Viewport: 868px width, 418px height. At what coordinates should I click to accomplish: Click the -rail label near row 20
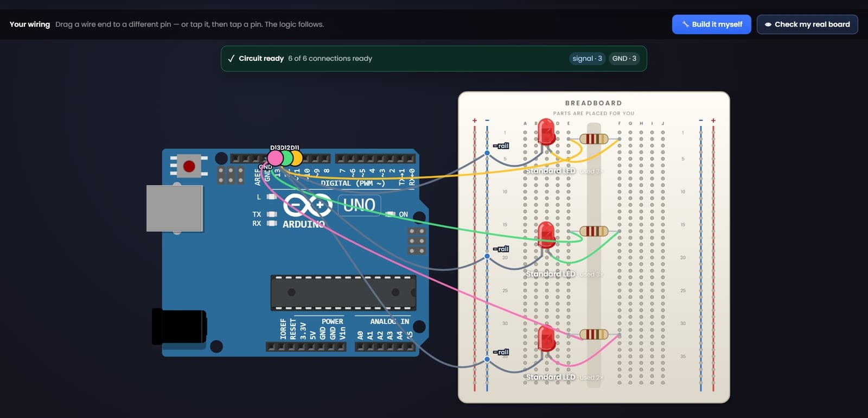click(x=501, y=249)
